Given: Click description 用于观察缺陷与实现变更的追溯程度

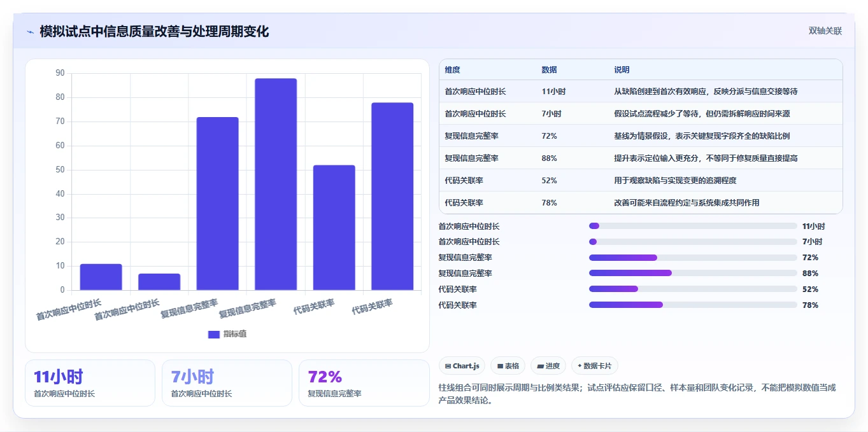Looking at the screenshot, I should tap(675, 181).
